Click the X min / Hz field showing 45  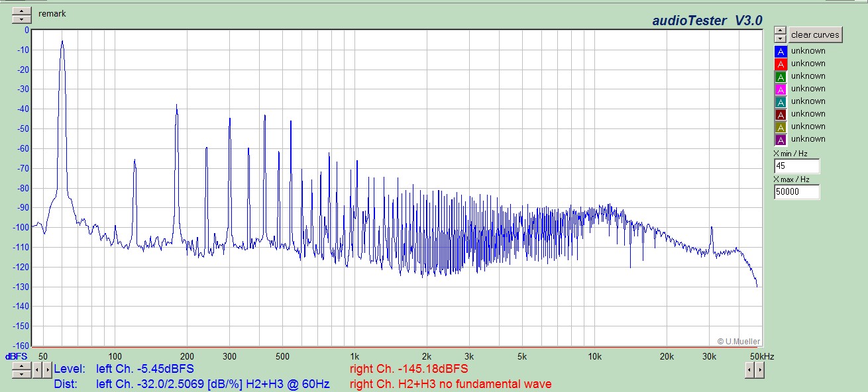click(x=796, y=166)
